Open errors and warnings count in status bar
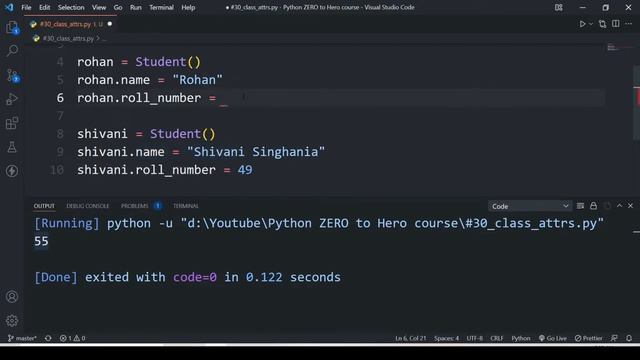Screen dimensions: 640x360 pyautogui.click(x=72, y=338)
